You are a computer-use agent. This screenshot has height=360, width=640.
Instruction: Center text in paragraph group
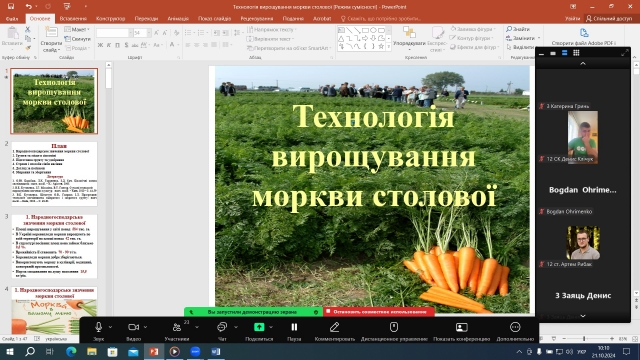197,45
